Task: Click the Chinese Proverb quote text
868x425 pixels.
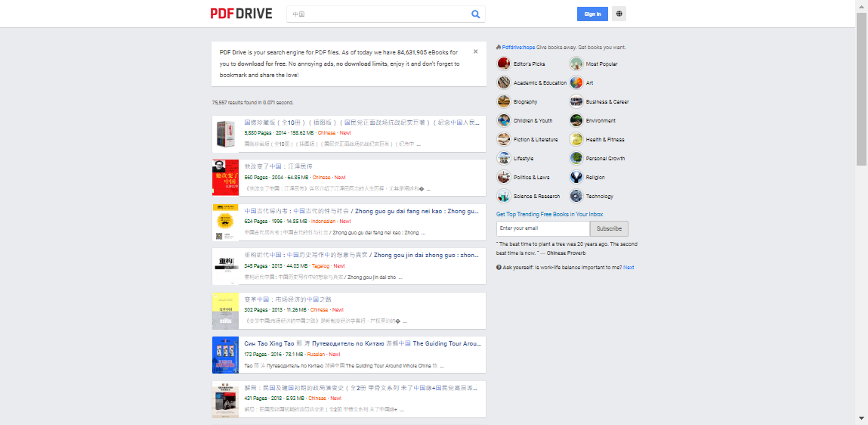Action: [567, 248]
